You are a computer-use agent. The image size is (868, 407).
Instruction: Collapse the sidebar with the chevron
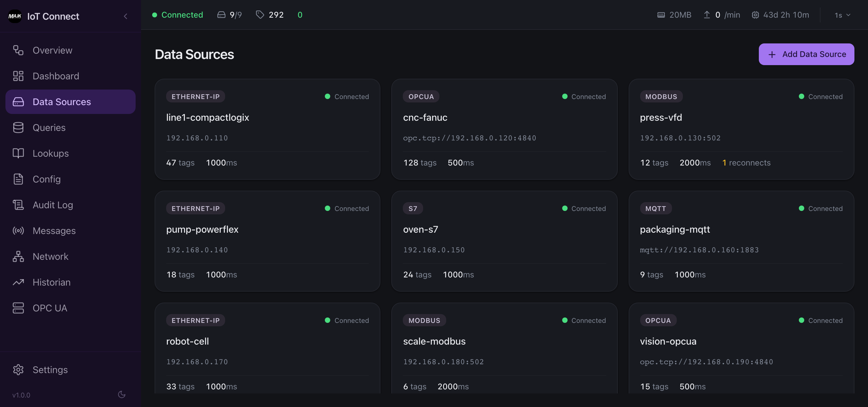click(x=125, y=16)
